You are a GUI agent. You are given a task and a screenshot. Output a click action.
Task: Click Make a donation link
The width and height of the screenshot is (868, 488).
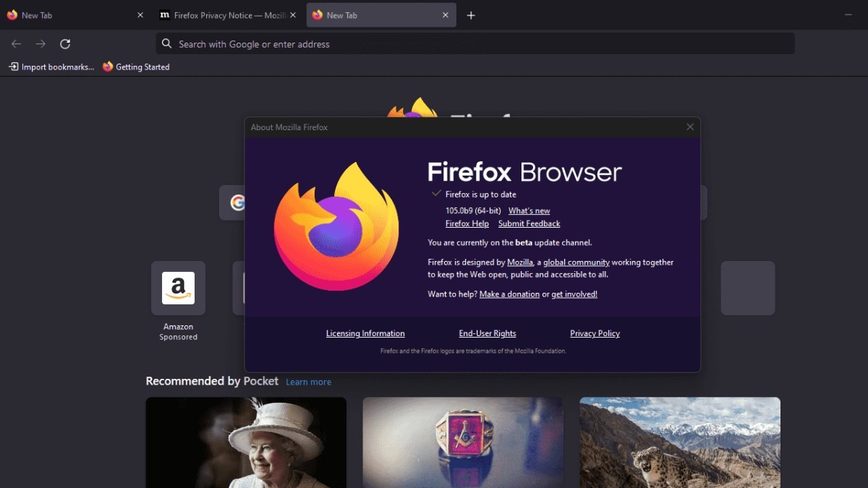(x=509, y=294)
